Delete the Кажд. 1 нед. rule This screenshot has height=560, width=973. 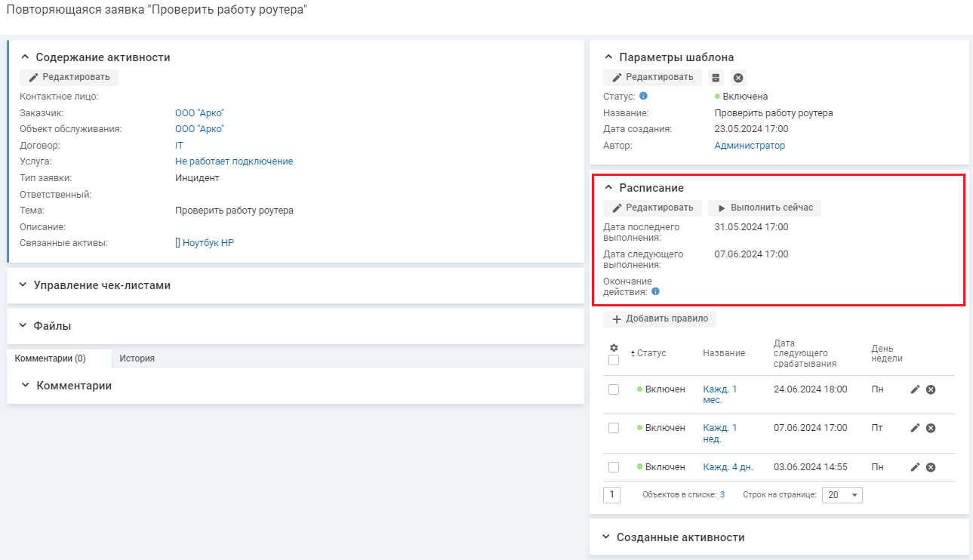[x=931, y=428]
